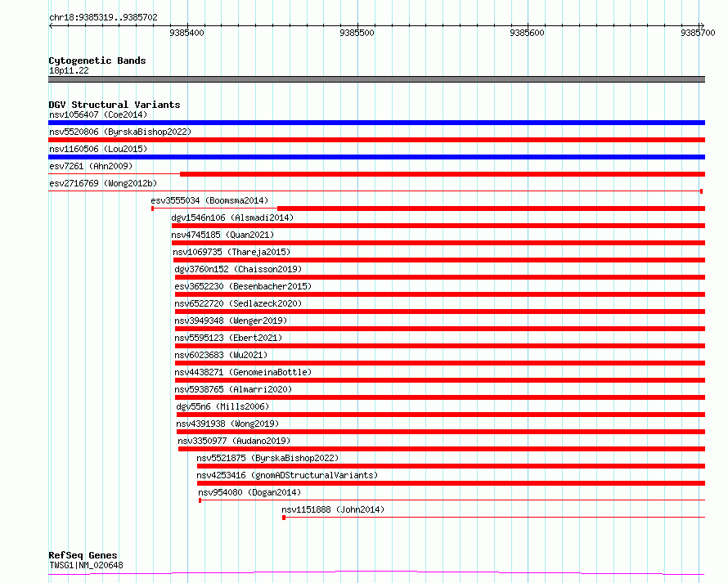Click the nsv6522720 (Sedlazeck2020) label
Image resolution: width=728 pixels, height=583 pixels.
(238, 303)
